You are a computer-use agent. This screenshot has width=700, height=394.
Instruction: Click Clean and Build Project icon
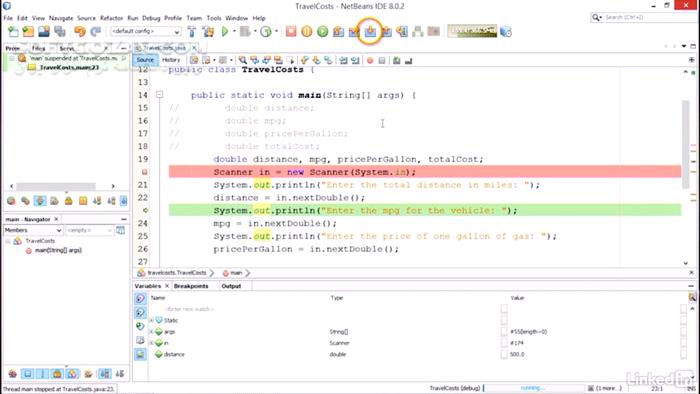tap(208, 32)
